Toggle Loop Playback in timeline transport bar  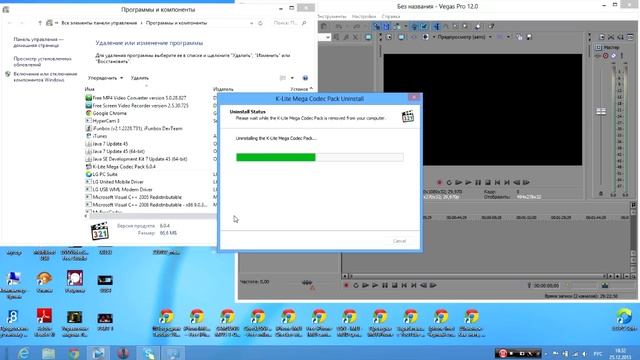coord(356,285)
